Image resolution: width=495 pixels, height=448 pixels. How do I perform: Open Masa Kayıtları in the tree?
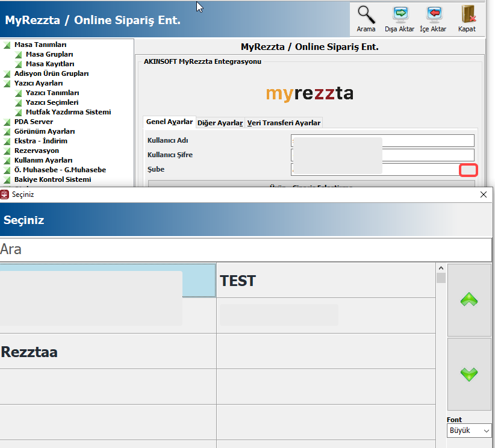(x=50, y=64)
